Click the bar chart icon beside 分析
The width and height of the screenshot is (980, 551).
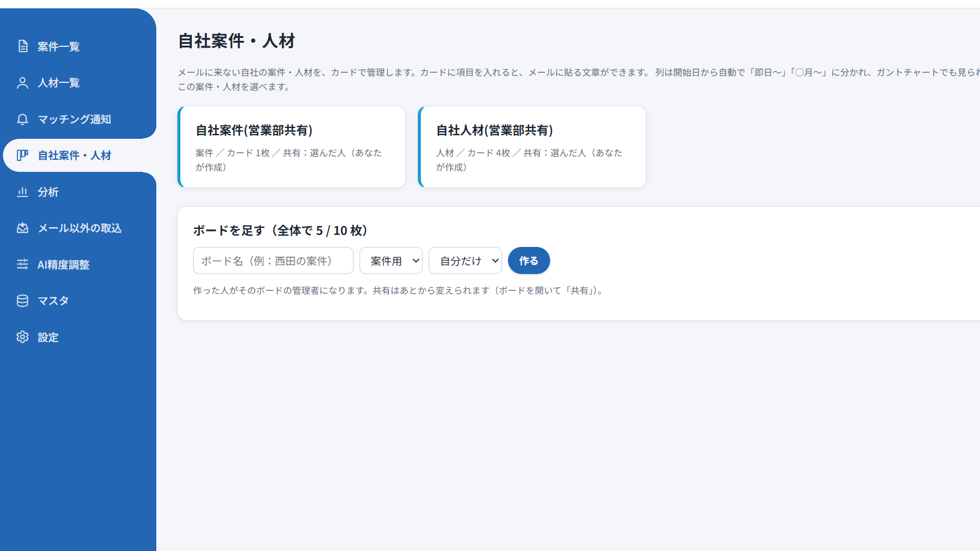click(x=23, y=192)
